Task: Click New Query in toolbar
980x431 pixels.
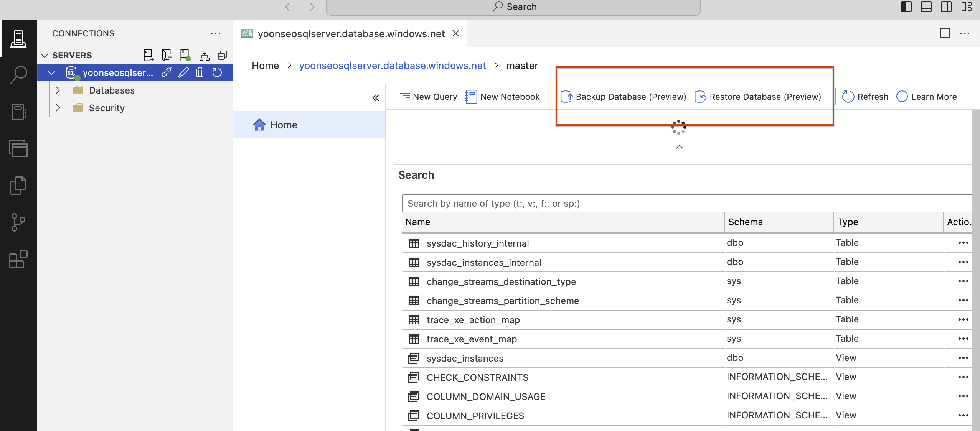Action: pos(427,97)
